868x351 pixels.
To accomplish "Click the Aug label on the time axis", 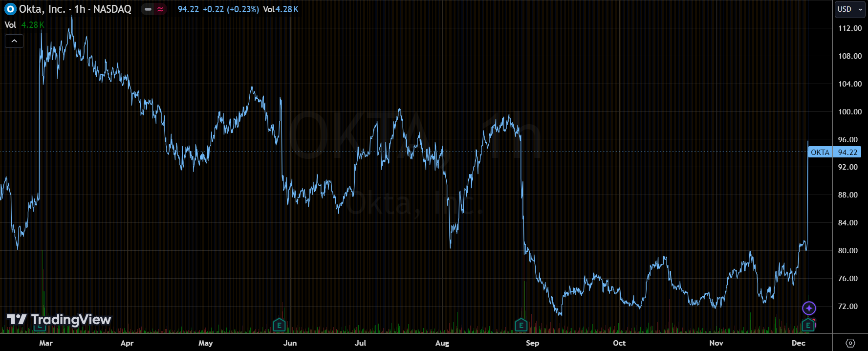I will click(x=442, y=343).
